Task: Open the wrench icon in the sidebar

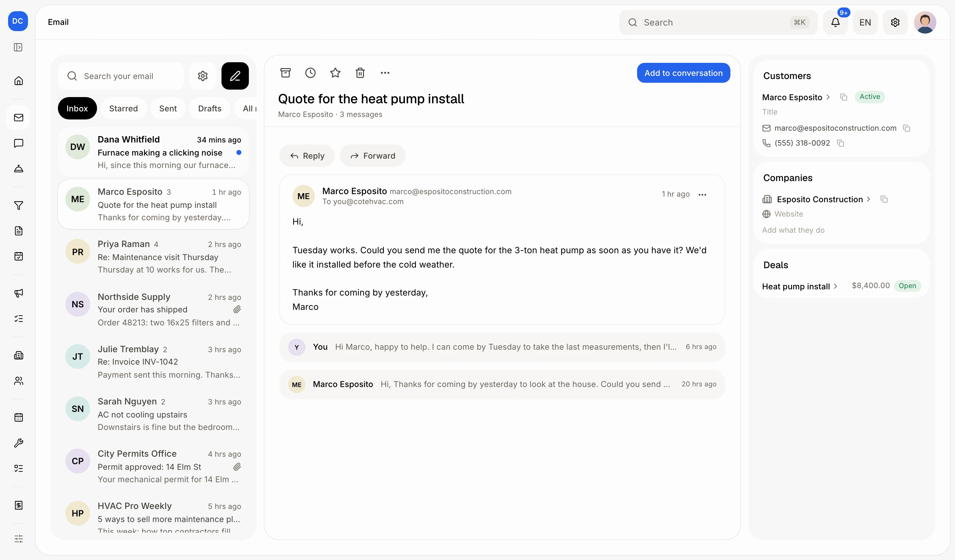Action: tap(18, 443)
